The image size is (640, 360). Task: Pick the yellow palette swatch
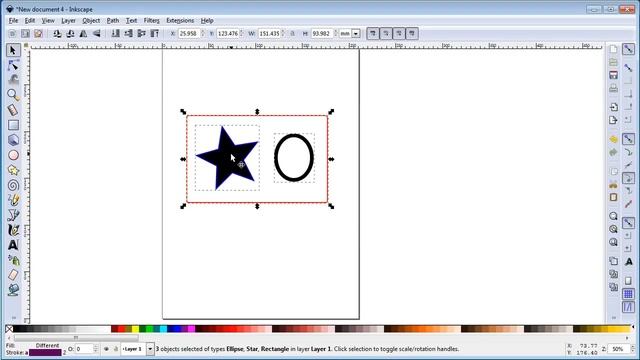click(x=135, y=329)
